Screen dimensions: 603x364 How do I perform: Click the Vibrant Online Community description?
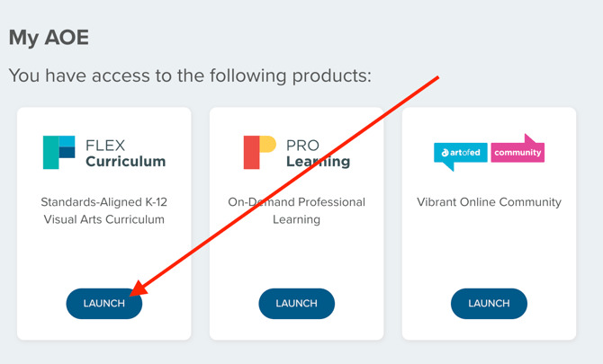[x=489, y=202]
